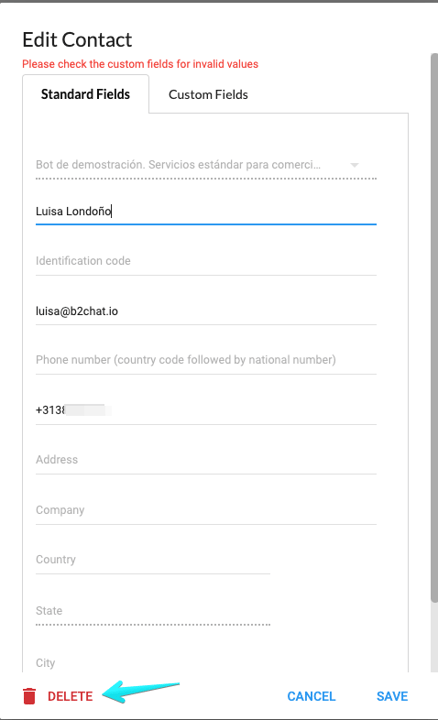This screenshot has width=438, height=720.
Task: Click the red trash can icon
Action: 29,696
